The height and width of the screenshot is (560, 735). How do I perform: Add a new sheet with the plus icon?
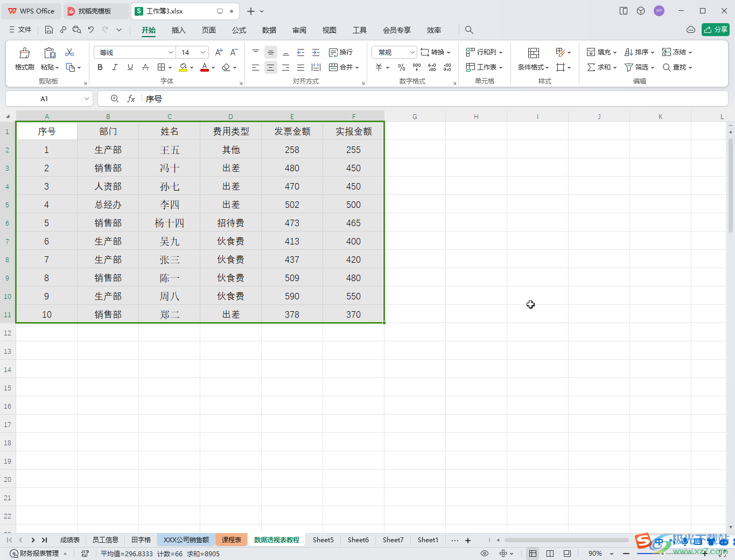[x=468, y=540]
